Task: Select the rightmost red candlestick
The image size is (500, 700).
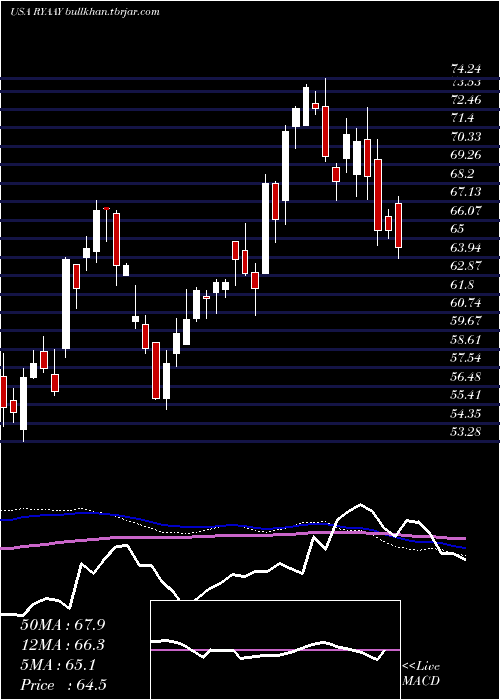Action: click(398, 227)
